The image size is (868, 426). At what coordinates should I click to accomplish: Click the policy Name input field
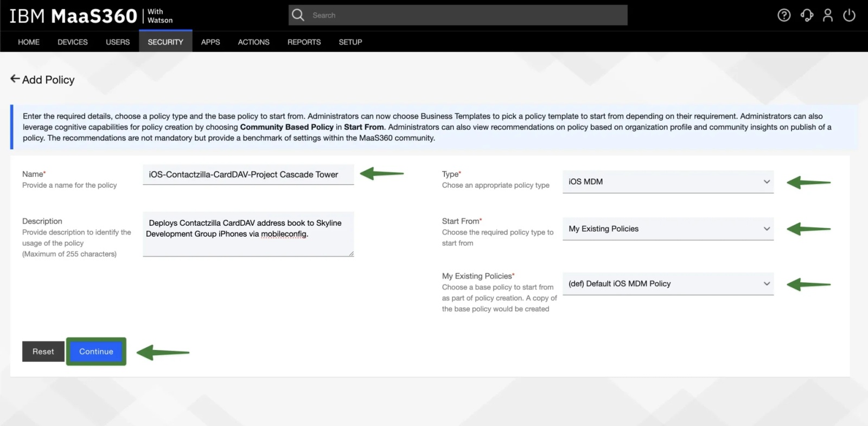[248, 175]
